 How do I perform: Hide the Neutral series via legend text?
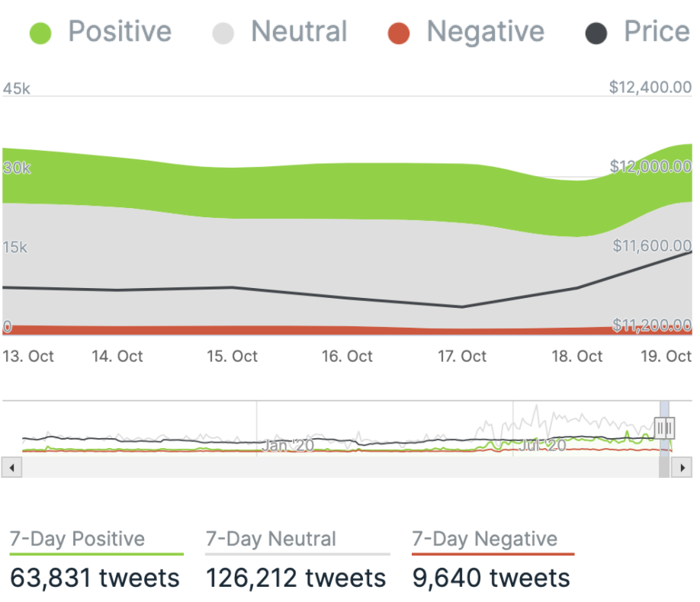(x=299, y=32)
